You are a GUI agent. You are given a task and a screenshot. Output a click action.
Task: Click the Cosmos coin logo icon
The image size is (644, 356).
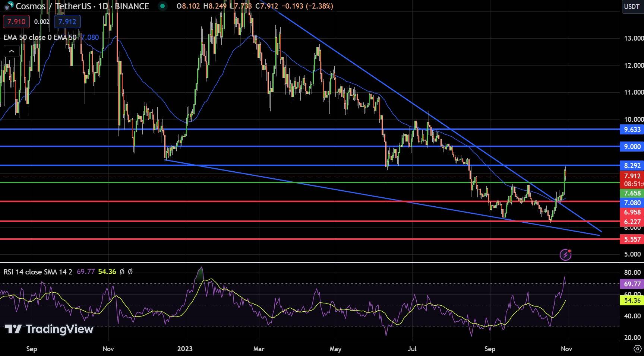coord(8,6)
